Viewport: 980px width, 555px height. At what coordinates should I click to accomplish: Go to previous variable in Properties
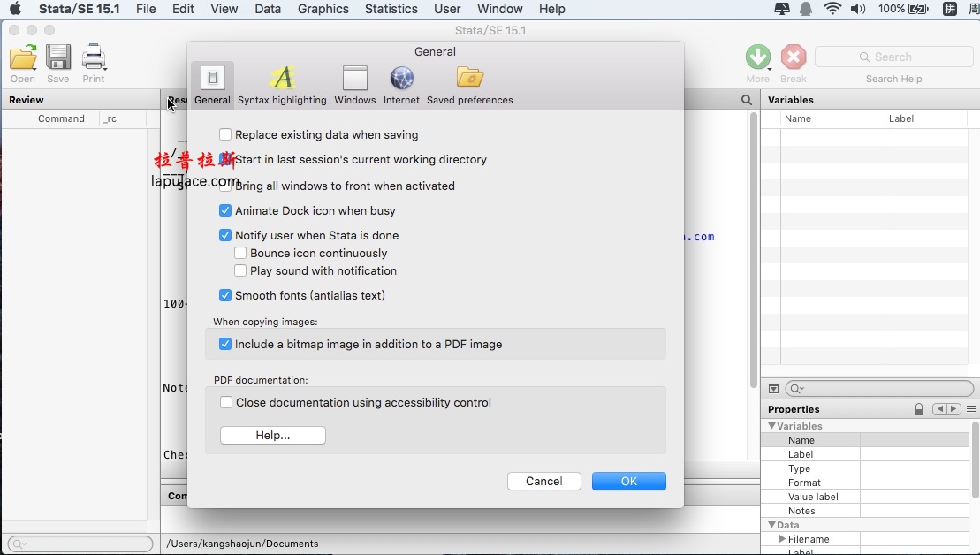938,409
